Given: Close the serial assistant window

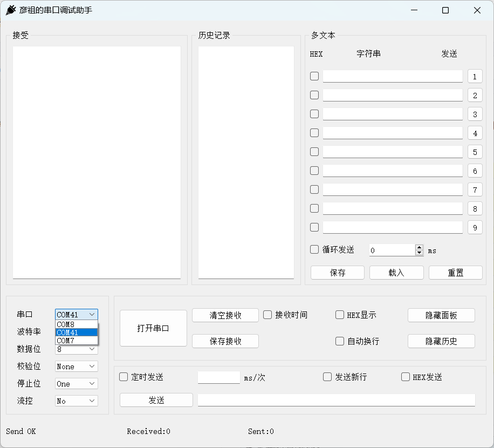Looking at the screenshot, I should pyautogui.click(x=477, y=10).
